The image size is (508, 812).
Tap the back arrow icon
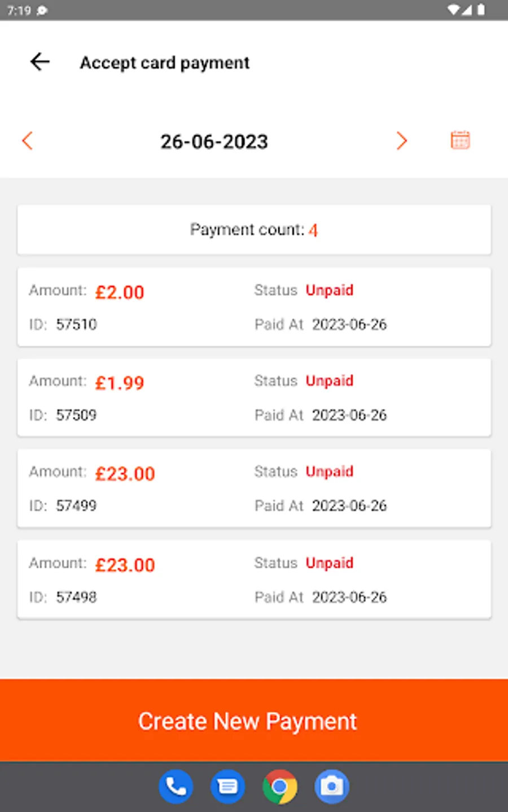[40, 62]
